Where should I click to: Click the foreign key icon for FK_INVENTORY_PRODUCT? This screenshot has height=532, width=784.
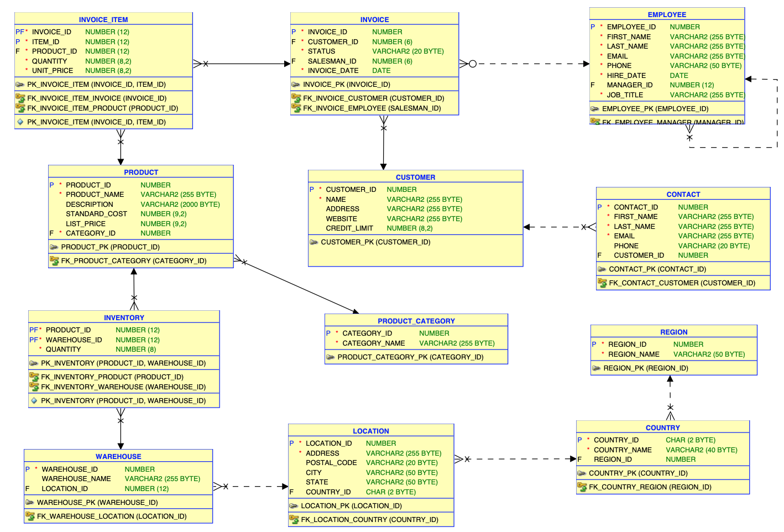pyautogui.click(x=34, y=377)
